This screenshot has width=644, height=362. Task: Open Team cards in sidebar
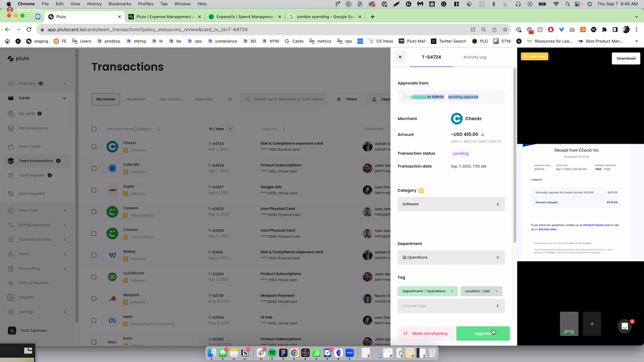pyautogui.click(x=29, y=146)
